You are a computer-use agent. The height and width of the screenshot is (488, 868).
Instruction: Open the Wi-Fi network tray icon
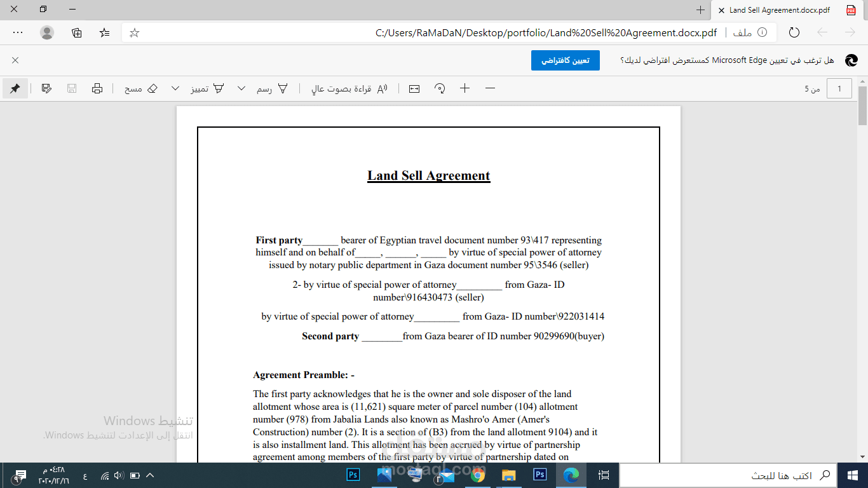pos(105,475)
